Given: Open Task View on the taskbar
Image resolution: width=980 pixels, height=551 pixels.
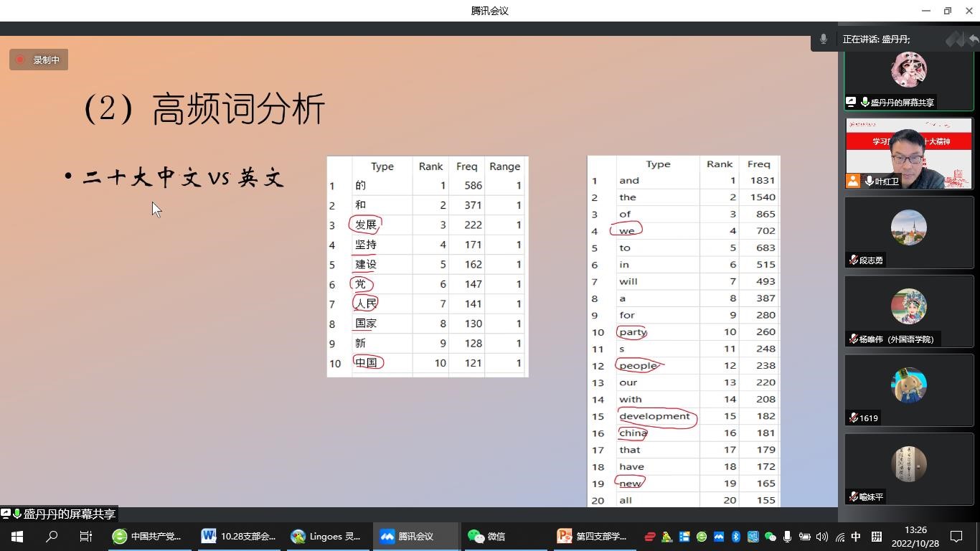Looking at the screenshot, I should 85,537.
